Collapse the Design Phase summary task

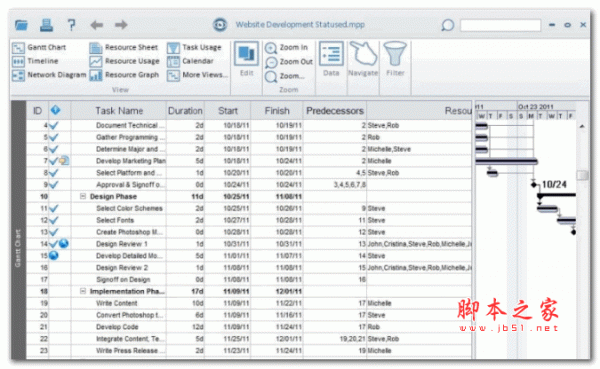(x=83, y=196)
